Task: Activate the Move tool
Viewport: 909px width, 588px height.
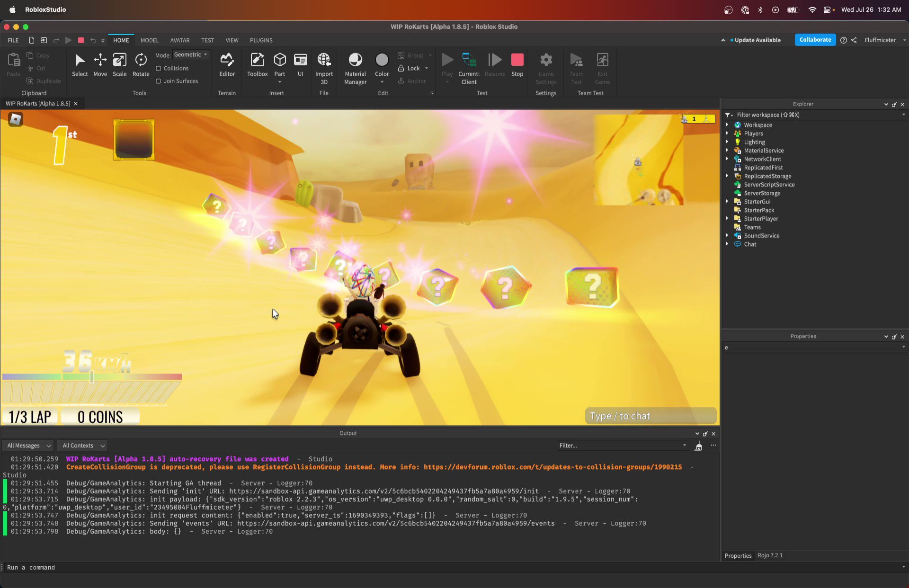Action: pos(100,64)
